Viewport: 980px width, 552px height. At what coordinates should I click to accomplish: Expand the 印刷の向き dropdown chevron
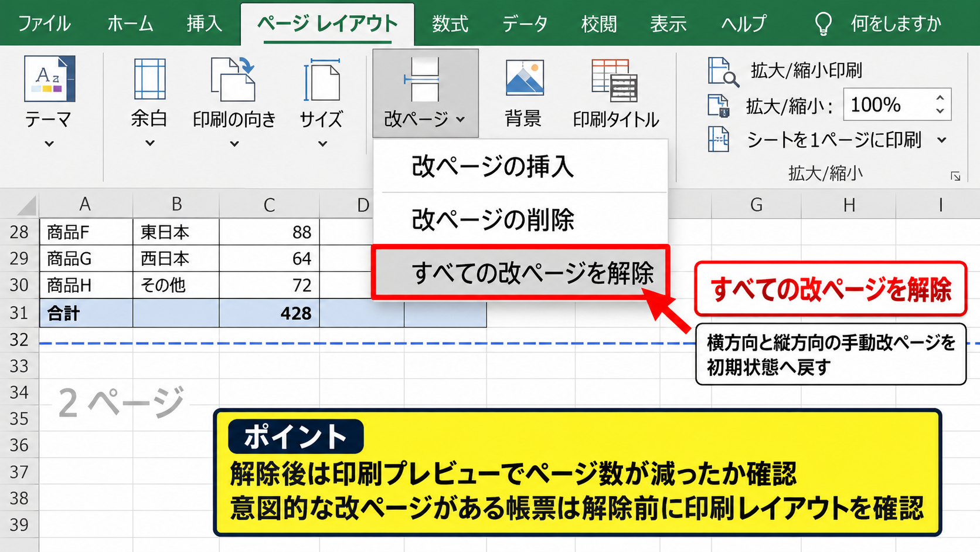[x=234, y=144]
